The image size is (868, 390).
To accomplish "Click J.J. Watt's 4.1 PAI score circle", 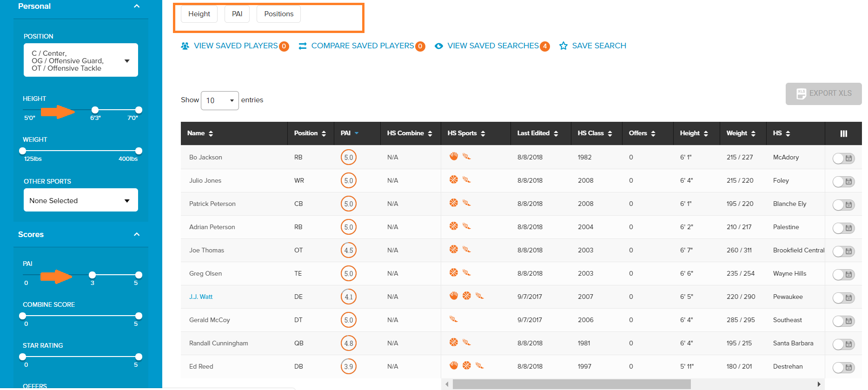I will coord(349,297).
